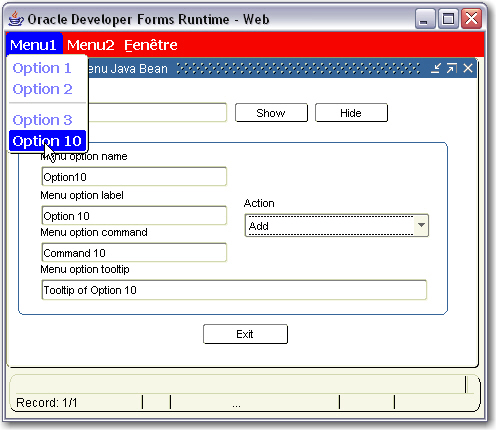Image resolution: width=496 pixels, height=430 pixels.
Task: Choose Option 1 from the menu
Action: click(42, 68)
